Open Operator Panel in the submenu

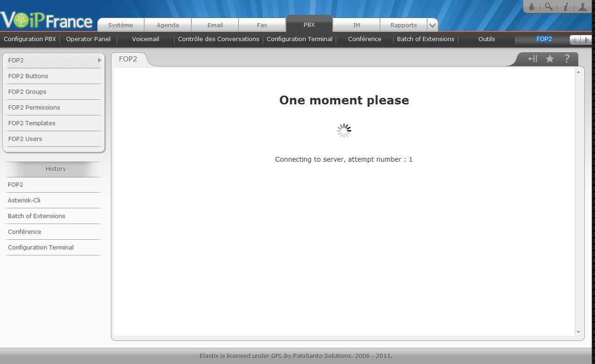coord(88,39)
